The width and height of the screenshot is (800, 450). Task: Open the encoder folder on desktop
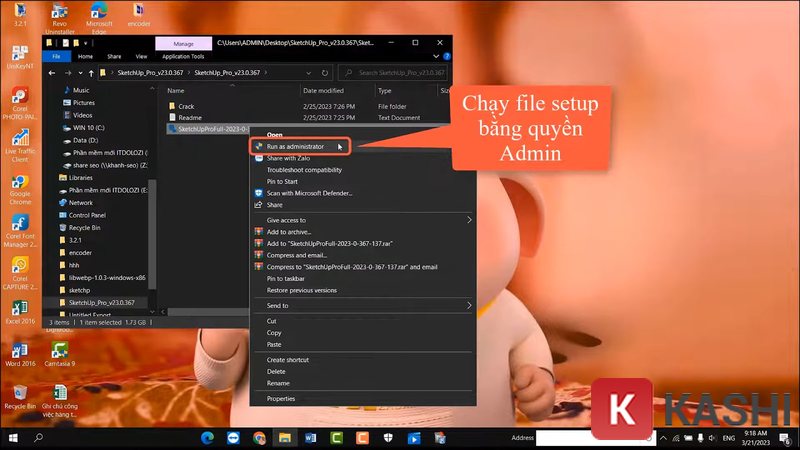tap(139, 15)
